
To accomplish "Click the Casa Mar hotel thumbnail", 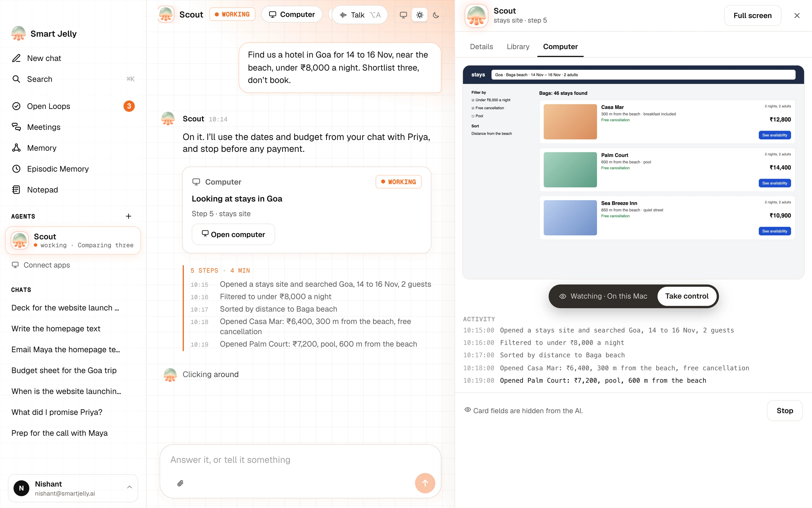I will (570, 122).
